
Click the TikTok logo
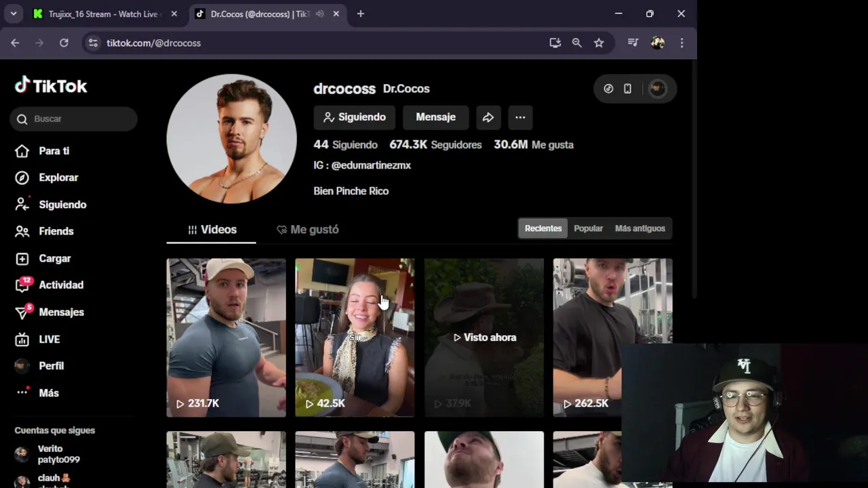51,86
